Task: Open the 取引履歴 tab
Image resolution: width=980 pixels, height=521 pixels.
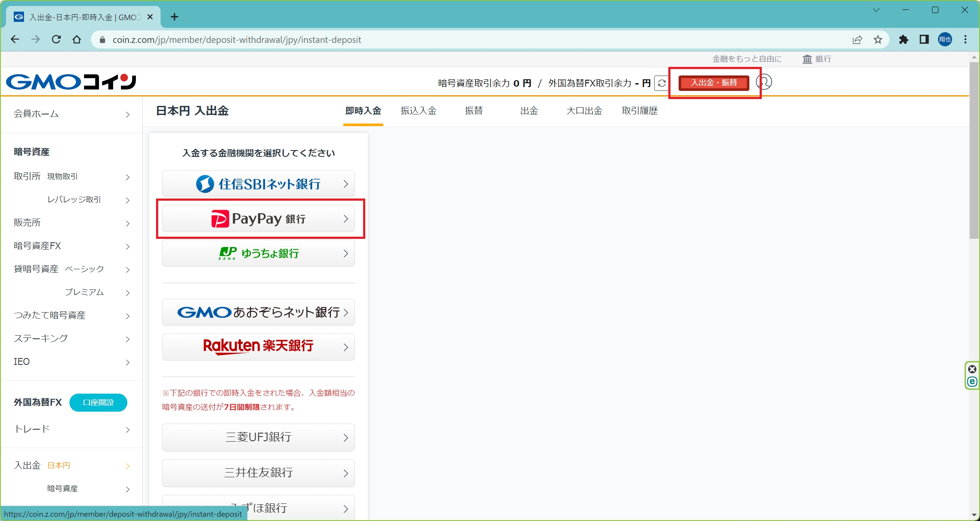Action: [640, 111]
